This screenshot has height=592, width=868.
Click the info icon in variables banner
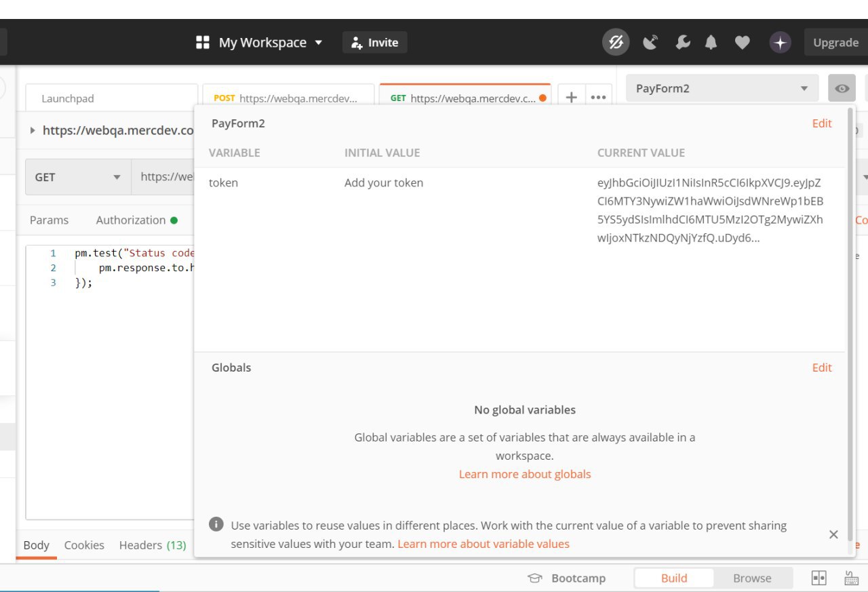coord(216,524)
